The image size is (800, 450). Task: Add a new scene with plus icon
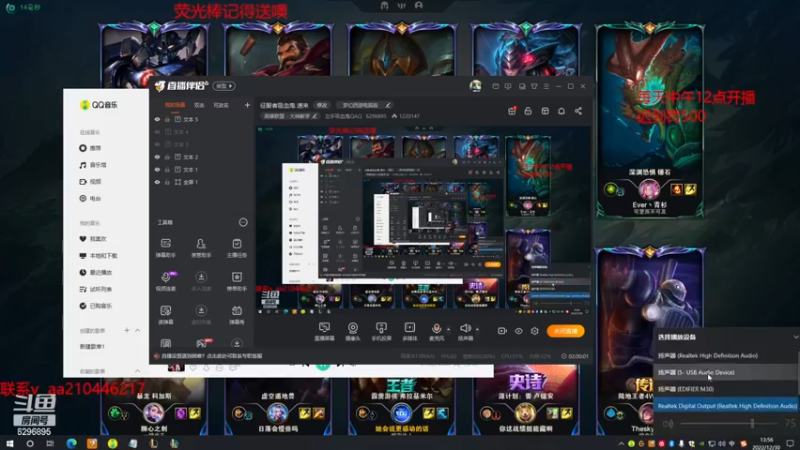[247, 105]
